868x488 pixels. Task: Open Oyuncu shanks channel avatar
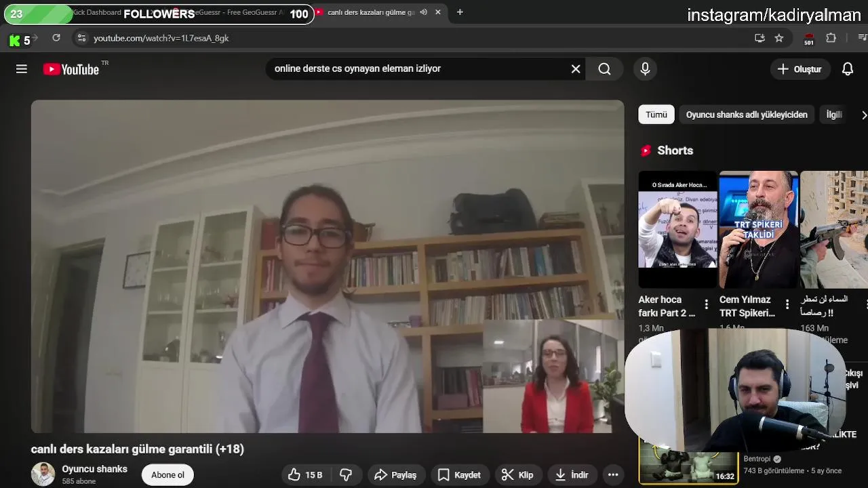pyautogui.click(x=43, y=474)
